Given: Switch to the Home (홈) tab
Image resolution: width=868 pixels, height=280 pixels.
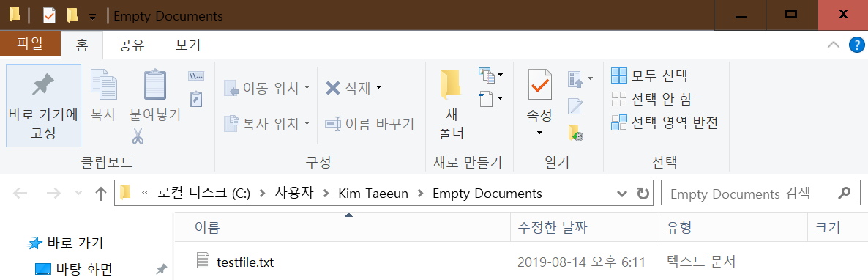Looking at the screenshot, I should coord(82,45).
